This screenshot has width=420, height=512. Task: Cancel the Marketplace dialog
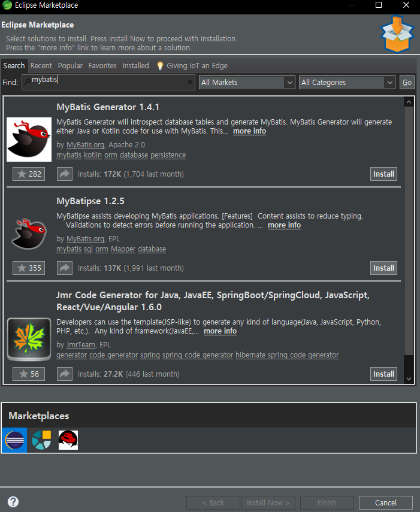coord(386,502)
